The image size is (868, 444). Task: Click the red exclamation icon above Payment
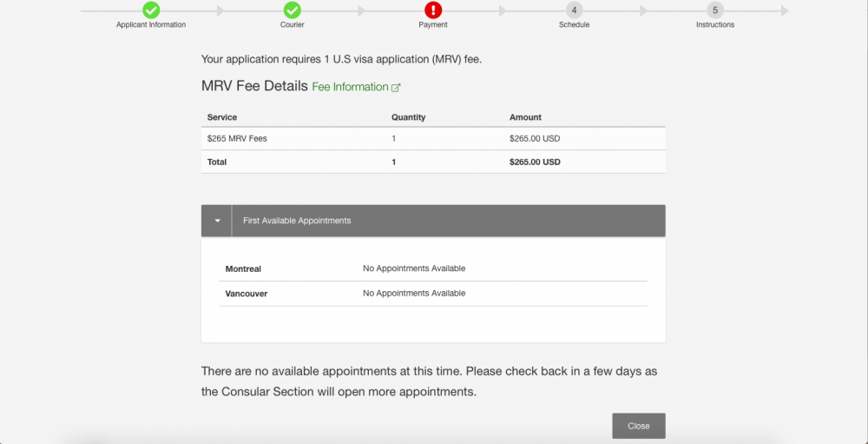[x=433, y=10]
